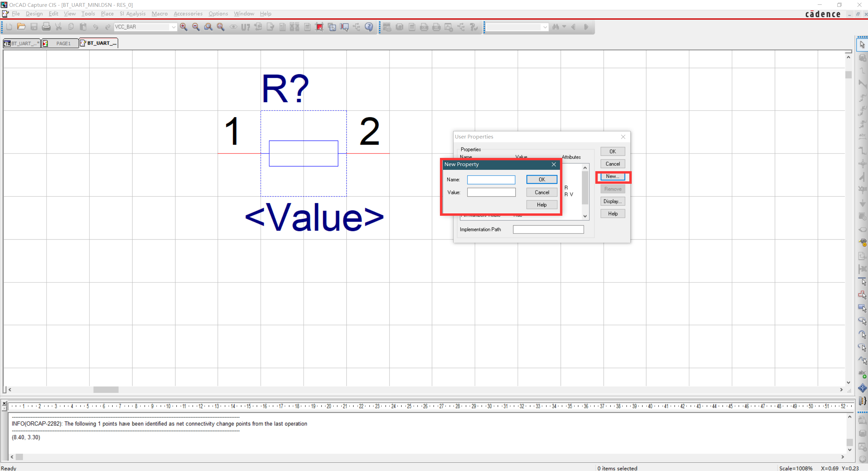Close the New Property dialog
Image resolution: width=868 pixels, height=471 pixels.
coord(554,164)
